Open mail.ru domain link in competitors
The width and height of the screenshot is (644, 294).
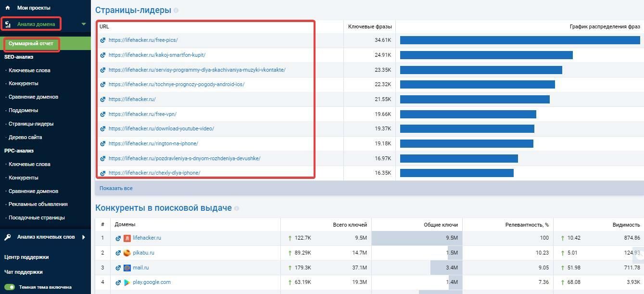click(140, 268)
